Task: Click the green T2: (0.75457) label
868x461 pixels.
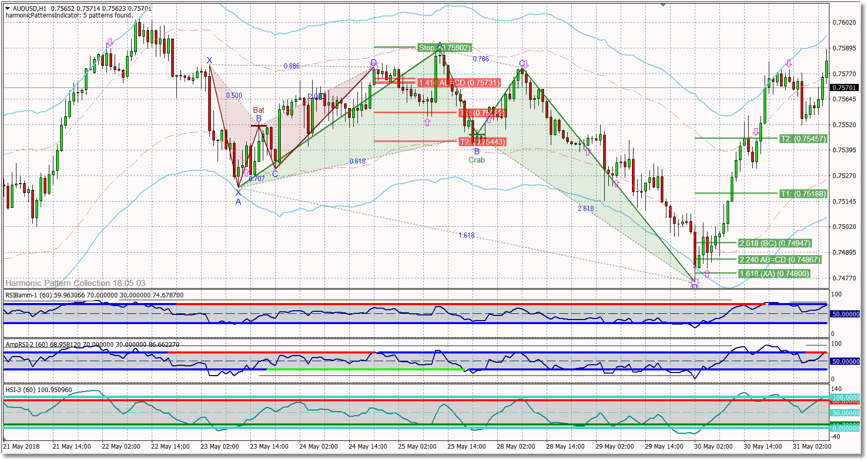Action: coord(803,138)
